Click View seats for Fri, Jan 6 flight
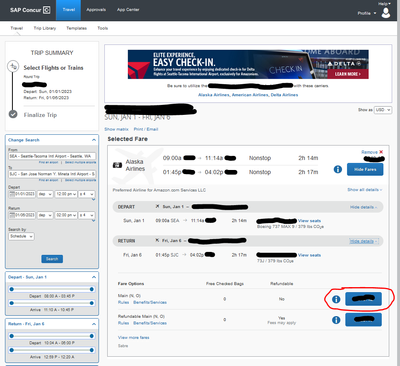400x366 pixels. point(309,255)
